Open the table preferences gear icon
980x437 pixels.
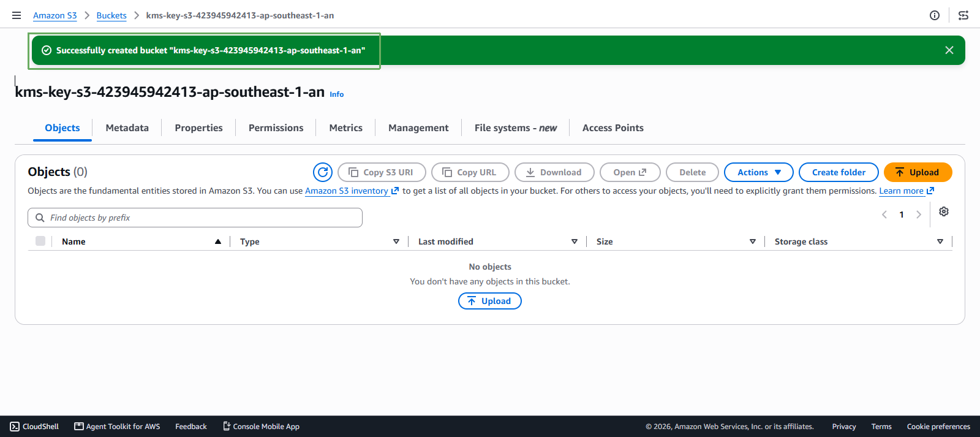point(944,211)
